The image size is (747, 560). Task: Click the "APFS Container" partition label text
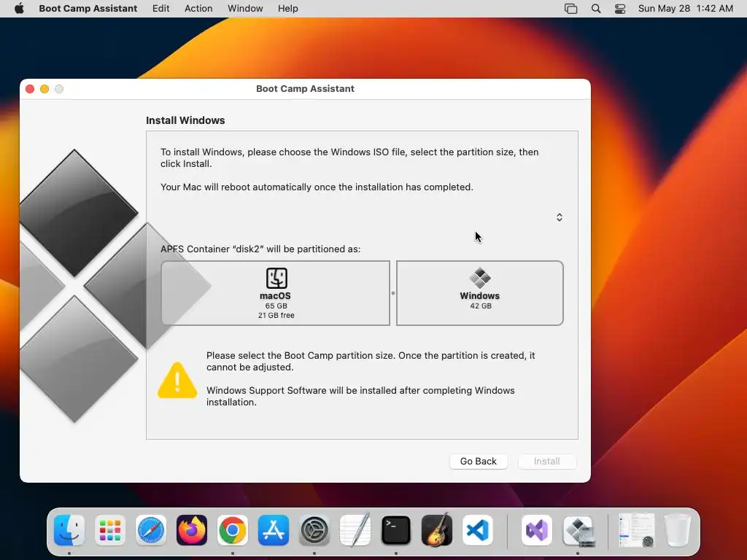[x=260, y=249]
